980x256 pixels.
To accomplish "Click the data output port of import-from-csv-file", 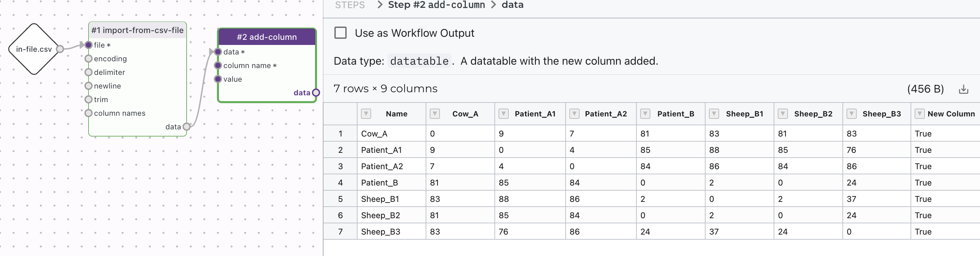I will tap(186, 127).
